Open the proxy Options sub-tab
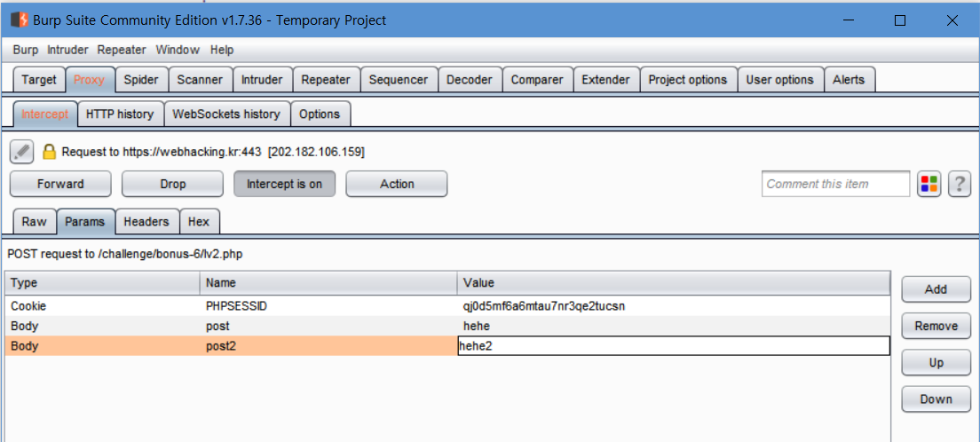The image size is (980, 442). (x=320, y=114)
